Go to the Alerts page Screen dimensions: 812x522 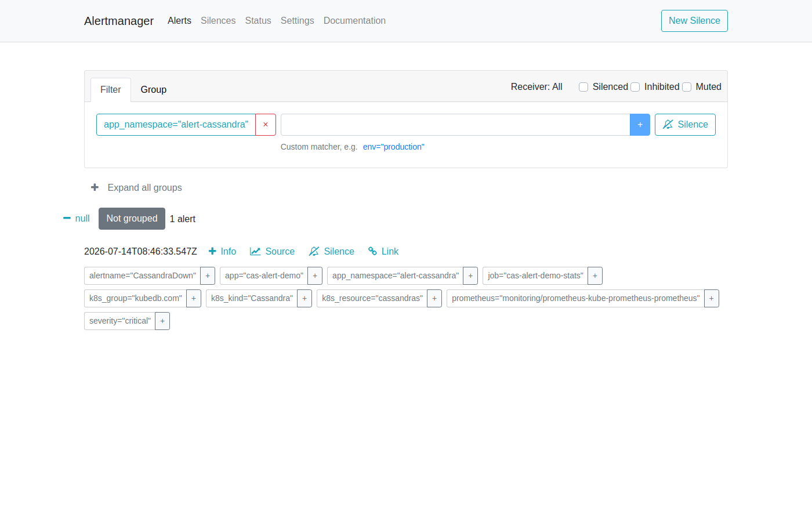(179, 21)
